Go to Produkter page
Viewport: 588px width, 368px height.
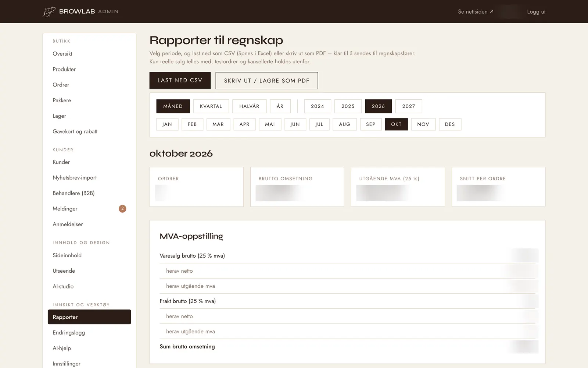click(89, 69)
